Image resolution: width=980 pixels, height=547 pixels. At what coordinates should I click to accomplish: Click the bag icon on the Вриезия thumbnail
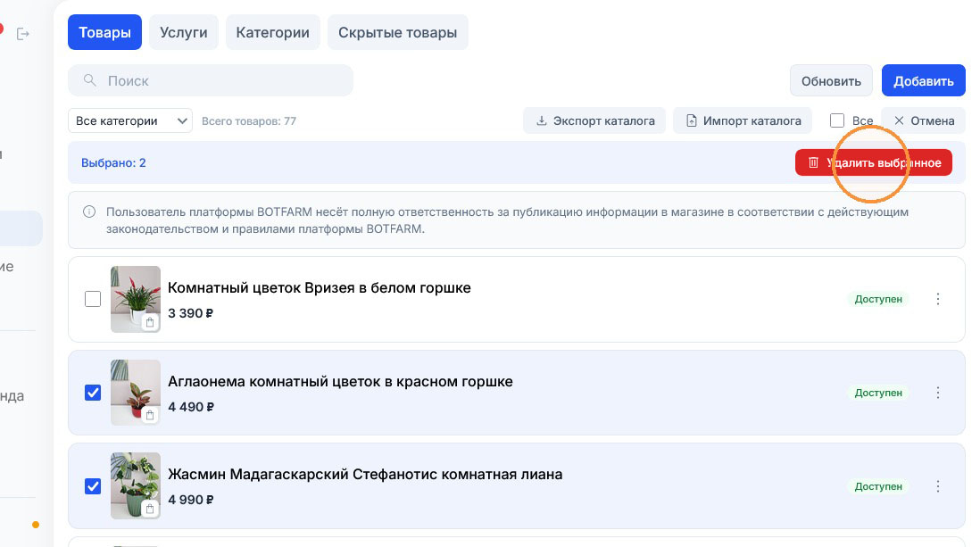[x=150, y=322]
